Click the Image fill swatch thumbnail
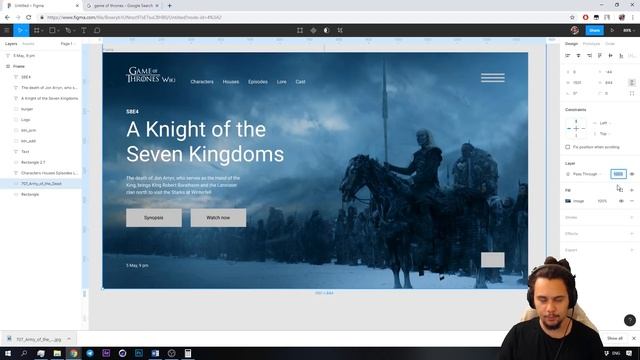 coord(568,201)
